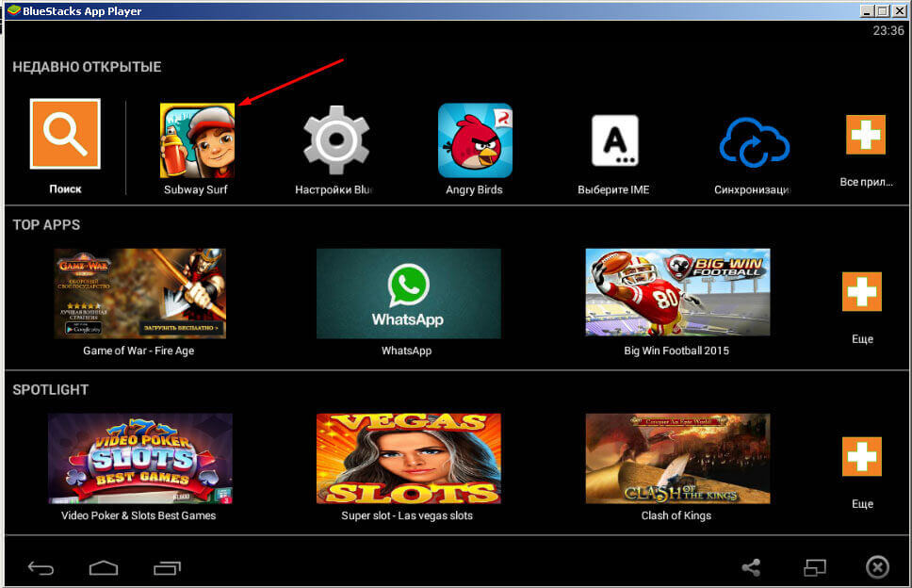Click the 23:36 clock in the status bar
912x588 pixels.
888,31
